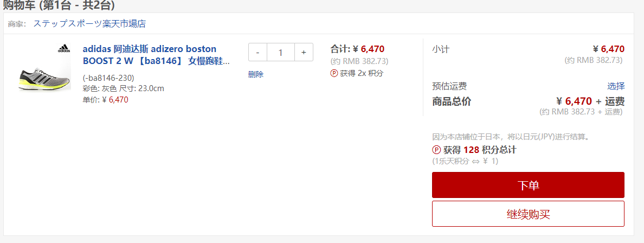
Task: Click the 删除 link to remove item
Action: [256, 74]
